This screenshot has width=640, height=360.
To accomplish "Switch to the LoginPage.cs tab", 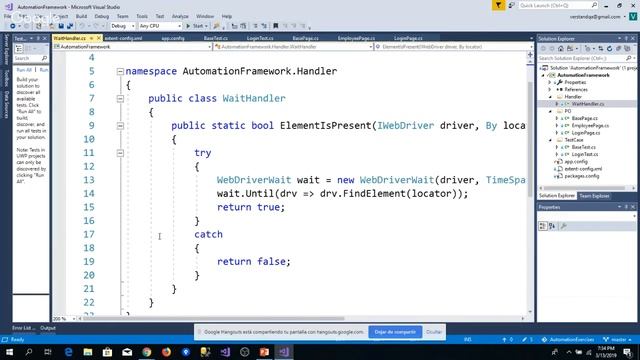I will tap(408, 38).
